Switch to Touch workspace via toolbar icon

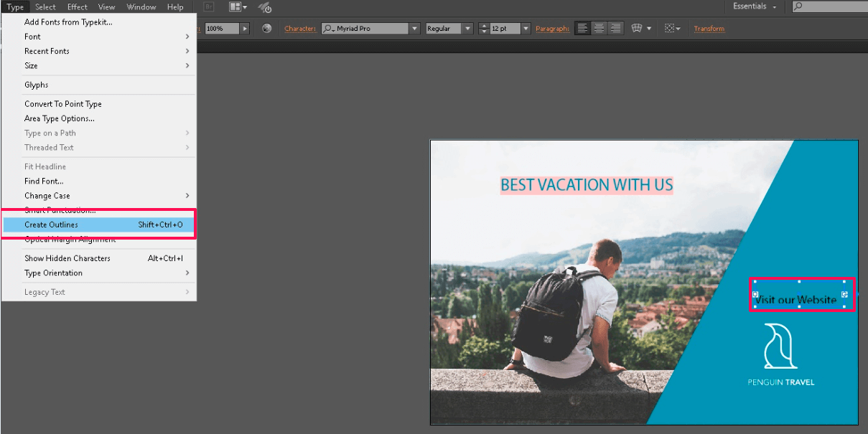(x=263, y=7)
